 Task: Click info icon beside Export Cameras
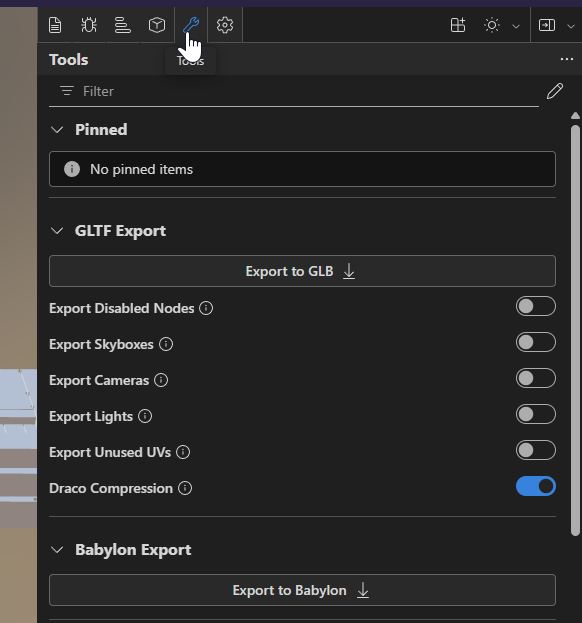pyautogui.click(x=161, y=380)
